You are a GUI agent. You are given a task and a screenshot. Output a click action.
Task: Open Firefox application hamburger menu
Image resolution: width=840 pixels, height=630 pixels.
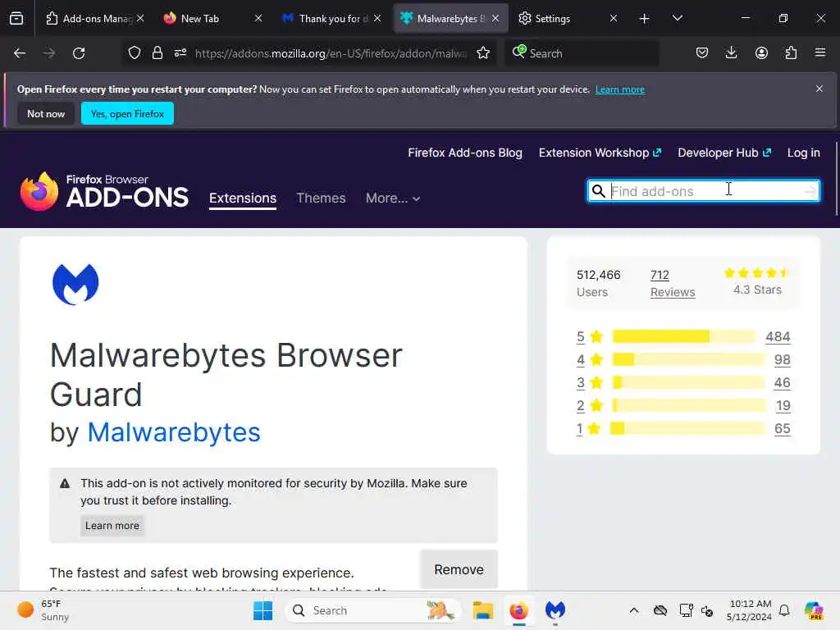820,52
